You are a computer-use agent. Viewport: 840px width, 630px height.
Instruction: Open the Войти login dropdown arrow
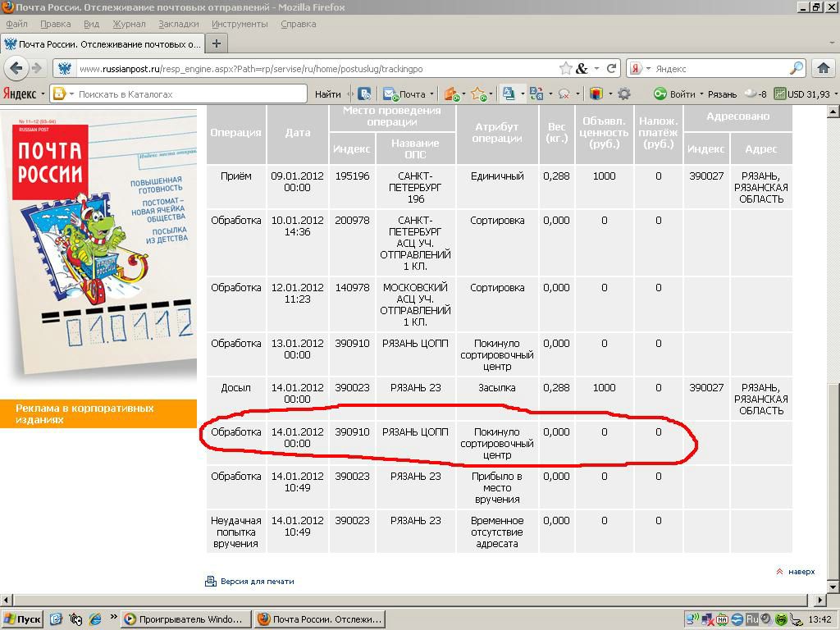tap(701, 94)
